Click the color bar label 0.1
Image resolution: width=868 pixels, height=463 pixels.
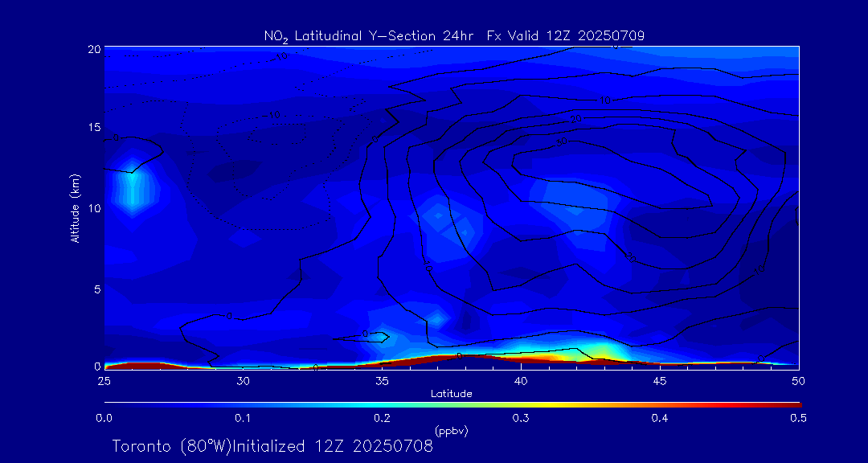[x=243, y=418]
